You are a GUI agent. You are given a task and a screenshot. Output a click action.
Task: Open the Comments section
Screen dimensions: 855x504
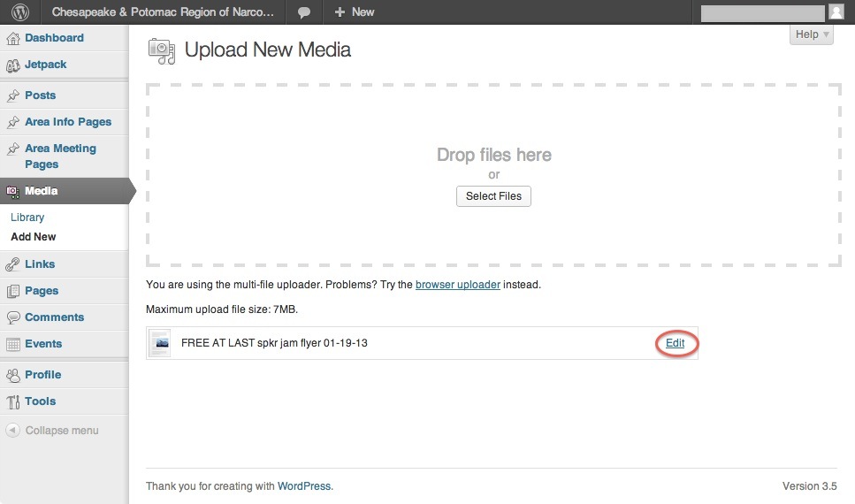(x=55, y=317)
